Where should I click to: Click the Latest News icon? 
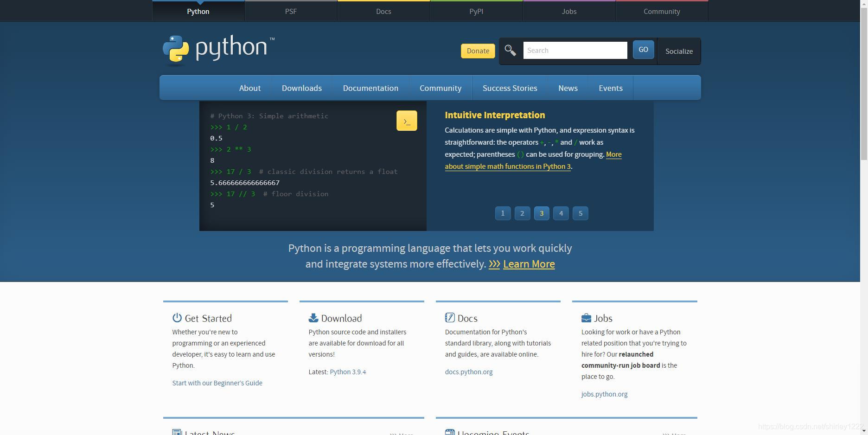coord(176,432)
